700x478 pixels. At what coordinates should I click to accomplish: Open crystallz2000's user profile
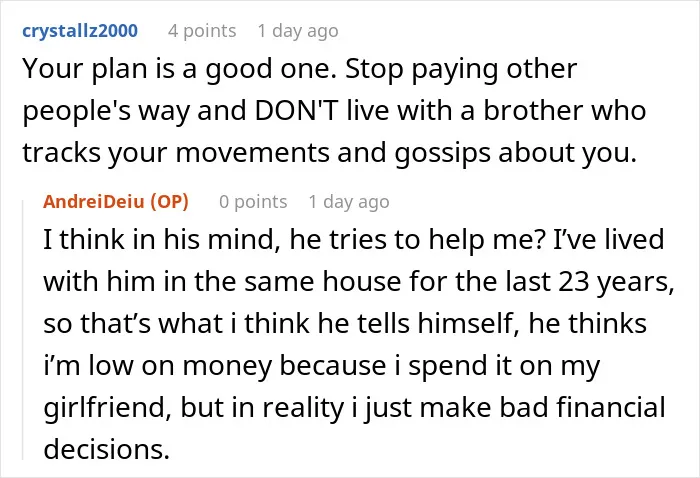[x=80, y=31]
